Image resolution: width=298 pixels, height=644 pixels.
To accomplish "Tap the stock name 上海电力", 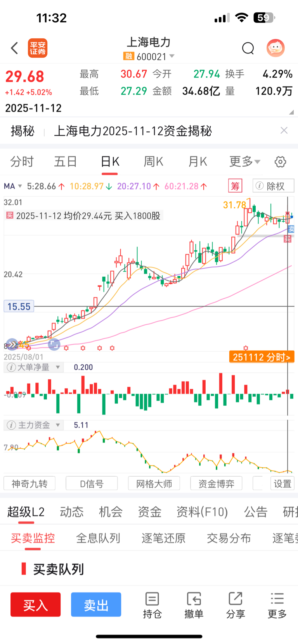I will (x=149, y=42).
